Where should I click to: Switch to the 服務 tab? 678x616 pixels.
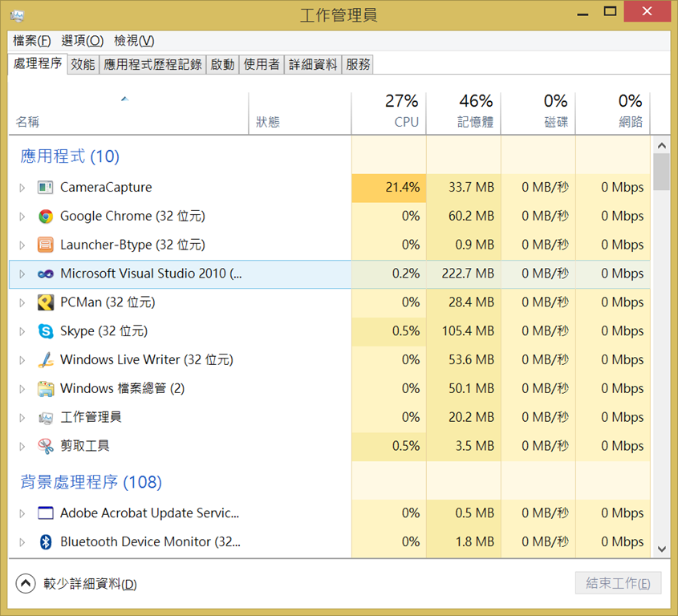click(x=358, y=64)
